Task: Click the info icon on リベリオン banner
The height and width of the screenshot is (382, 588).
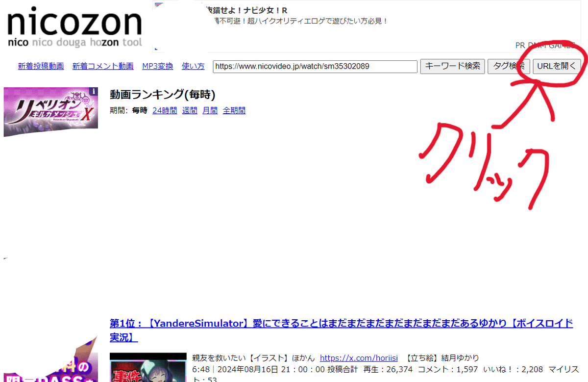Action: click(x=94, y=91)
